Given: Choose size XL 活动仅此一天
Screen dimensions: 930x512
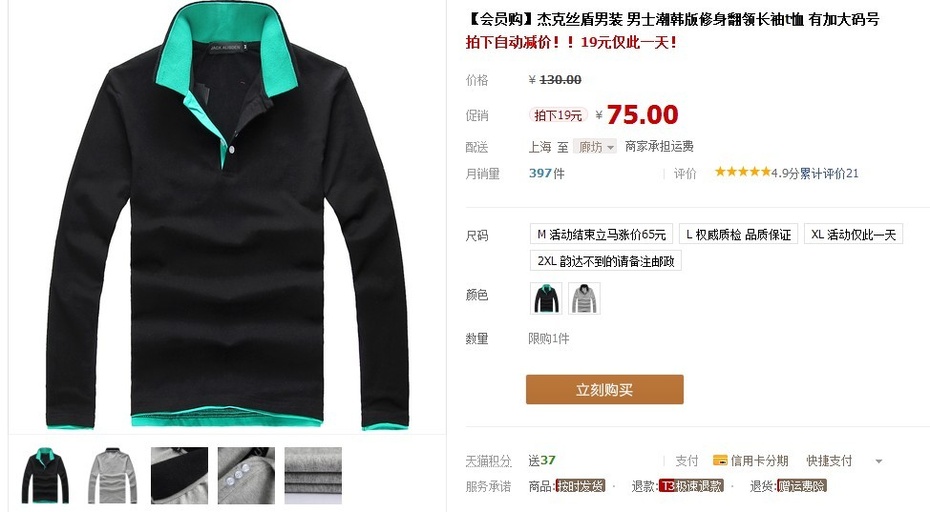Looking at the screenshot, I should tap(853, 234).
